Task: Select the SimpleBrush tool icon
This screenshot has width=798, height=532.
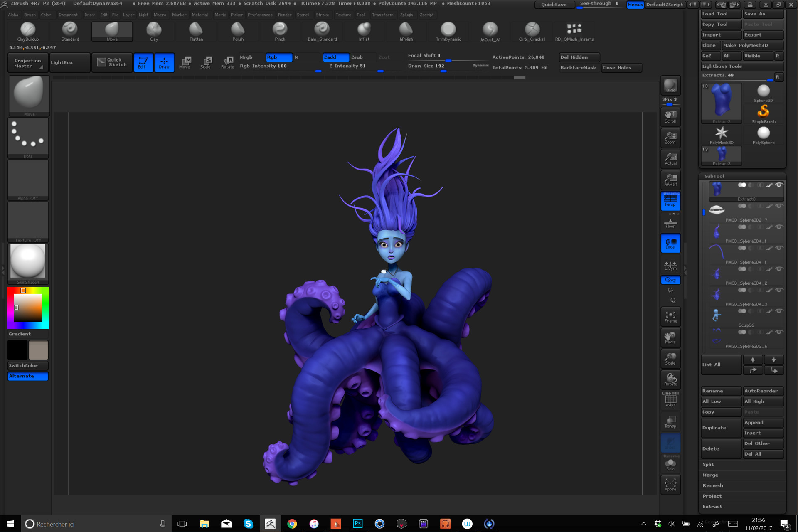Action: pyautogui.click(x=763, y=113)
